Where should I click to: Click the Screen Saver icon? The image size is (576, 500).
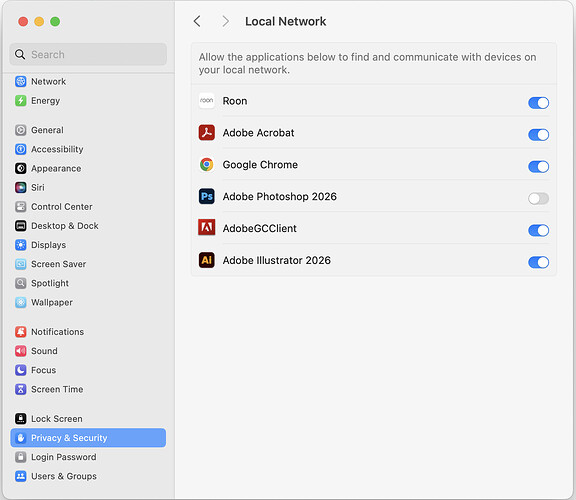click(21, 264)
